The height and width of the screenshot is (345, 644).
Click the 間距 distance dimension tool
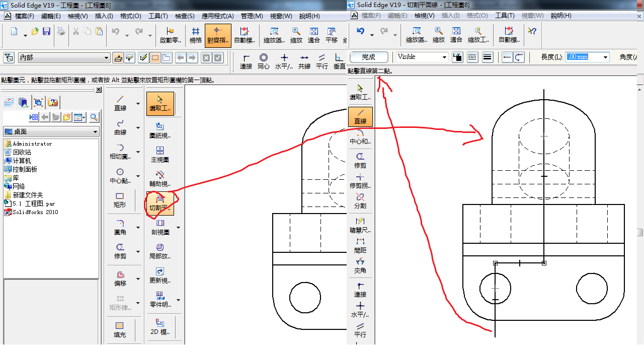(x=360, y=245)
